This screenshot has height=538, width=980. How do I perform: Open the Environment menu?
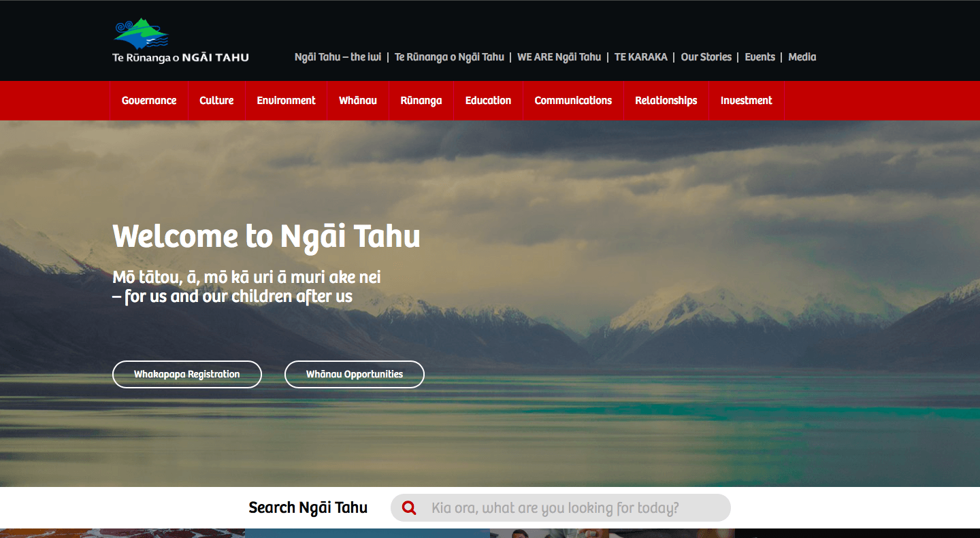click(286, 101)
